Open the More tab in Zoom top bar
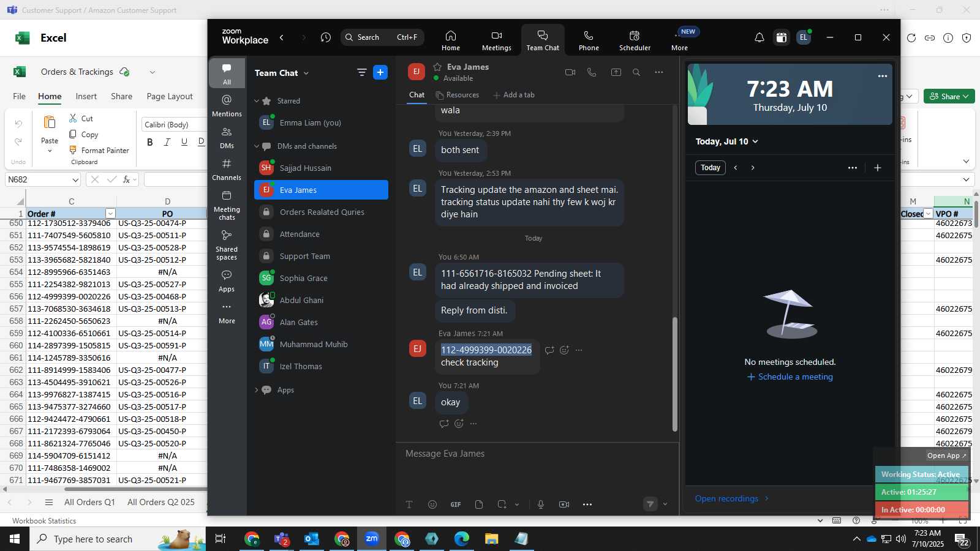980x551 pixels. tap(680, 40)
